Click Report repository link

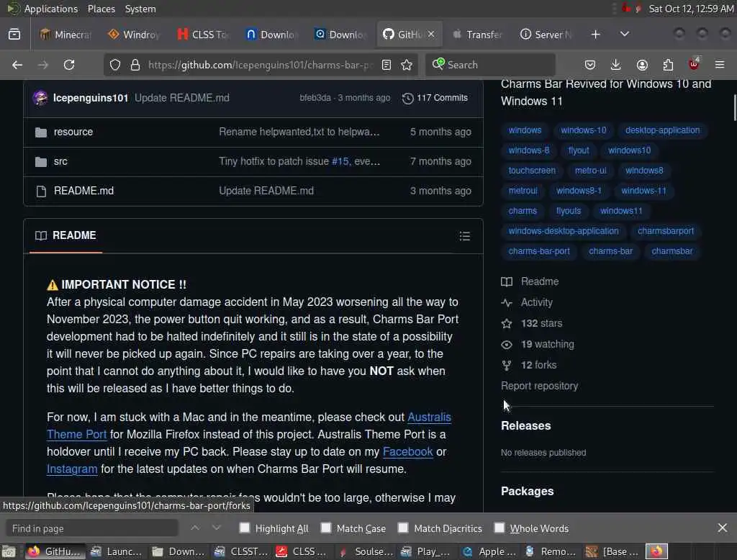coord(539,386)
